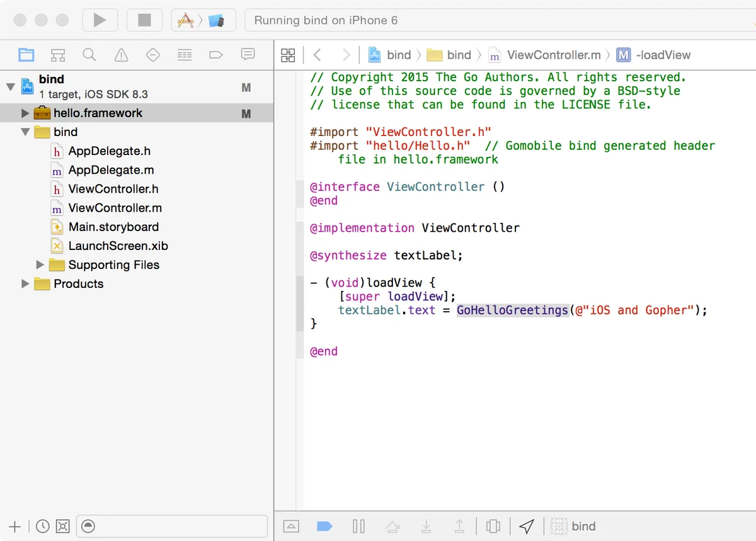Show the Report navigator
756x541 pixels.
[248, 55]
